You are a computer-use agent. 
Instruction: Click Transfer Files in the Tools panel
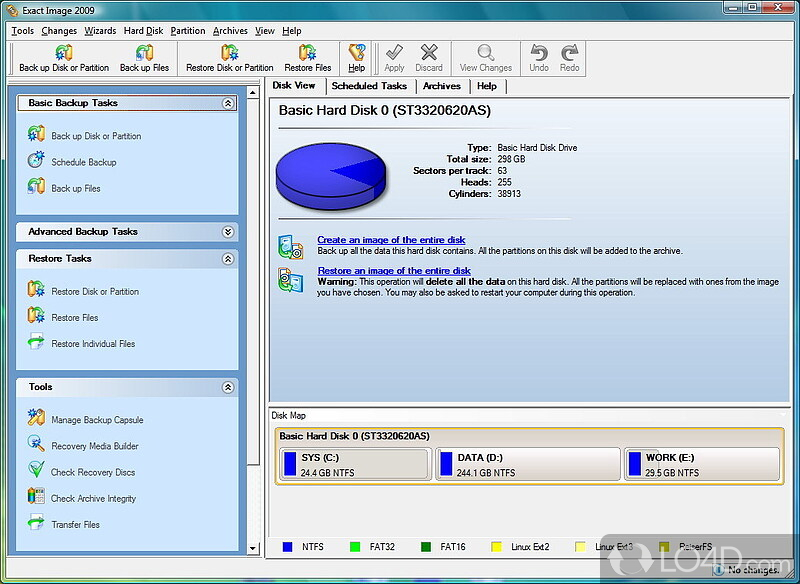coord(75,524)
